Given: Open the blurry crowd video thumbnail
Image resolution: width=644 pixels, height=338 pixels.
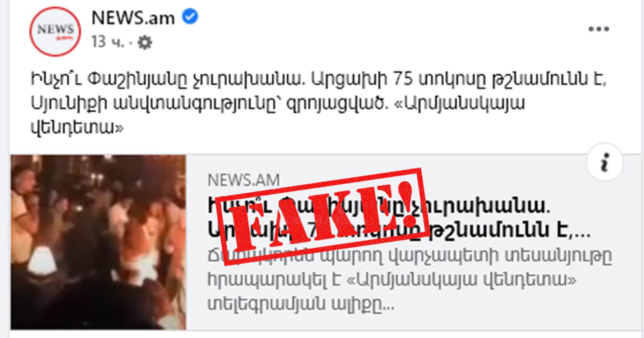Looking at the screenshot, I should [98, 242].
